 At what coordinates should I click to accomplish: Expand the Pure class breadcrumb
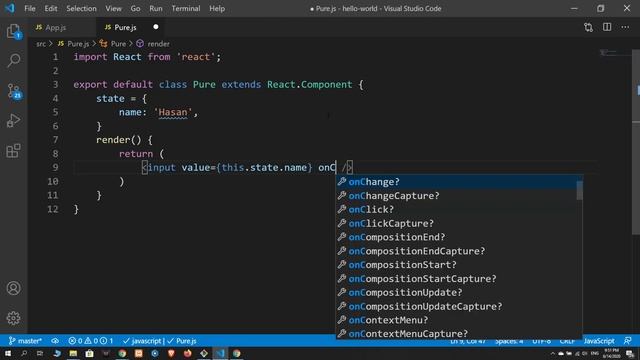113,44
